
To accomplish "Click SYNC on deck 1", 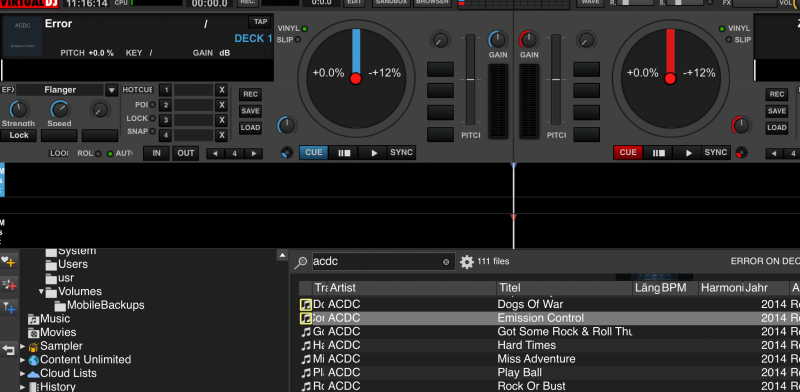I will pos(402,153).
